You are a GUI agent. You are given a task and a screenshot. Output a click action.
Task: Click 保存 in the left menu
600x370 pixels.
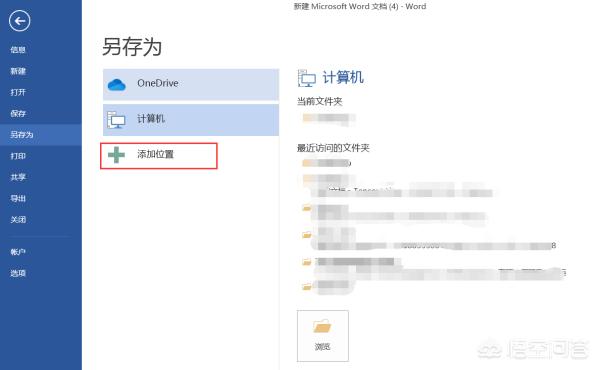[18, 114]
